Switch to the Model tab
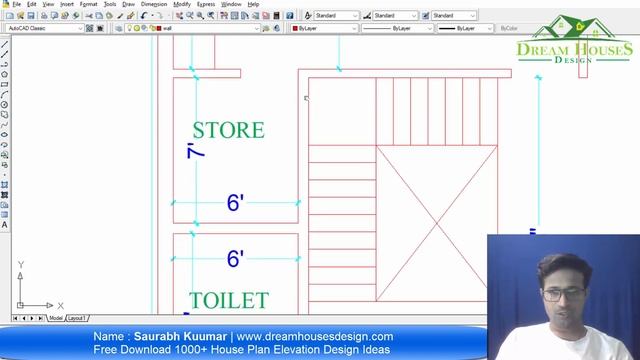This screenshot has width=640, height=360. (x=56, y=318)
